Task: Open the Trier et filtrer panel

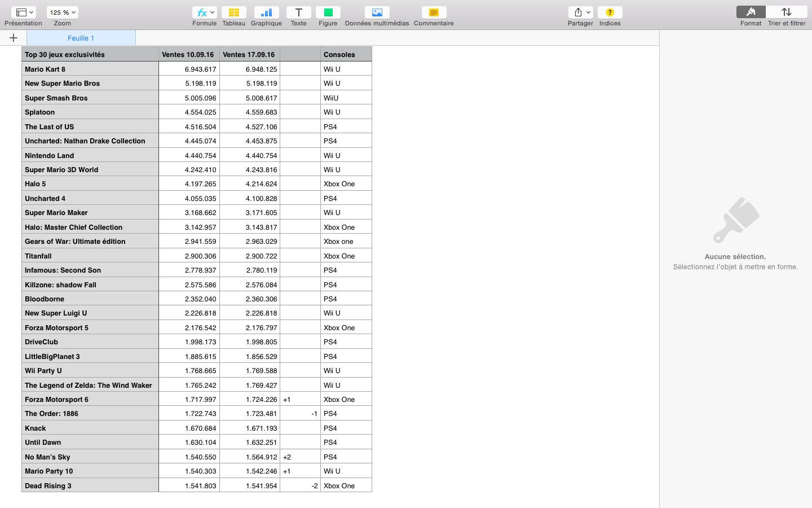Action: point(787,12)
